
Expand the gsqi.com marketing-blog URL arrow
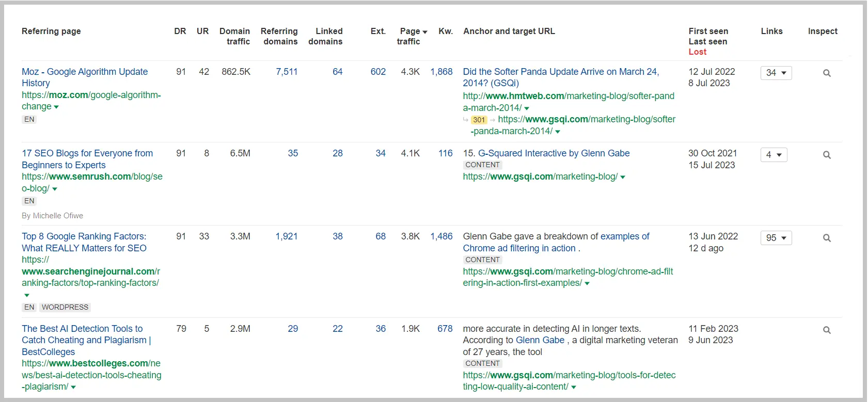(x=623, y=178)
